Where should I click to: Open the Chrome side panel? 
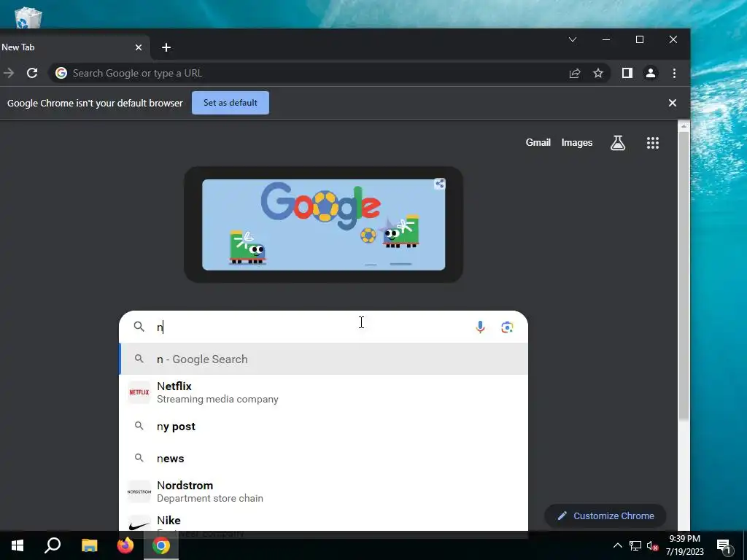(x=627, y=73)
